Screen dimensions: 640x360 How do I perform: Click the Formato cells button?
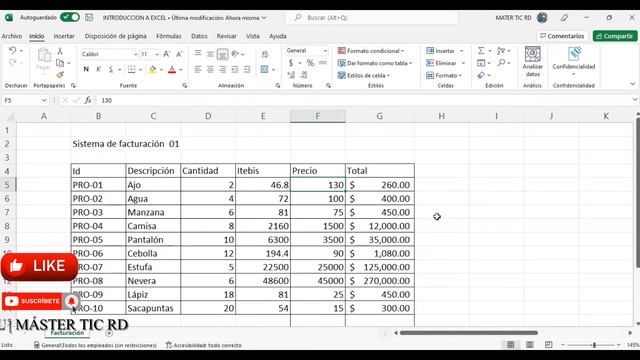click(443, 76)
